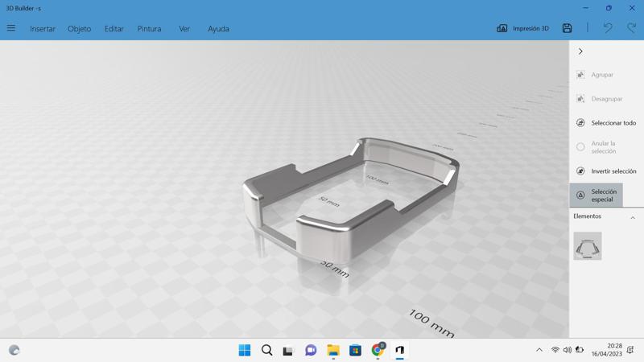Open the notifications bell icon

[x=630, y=350]
